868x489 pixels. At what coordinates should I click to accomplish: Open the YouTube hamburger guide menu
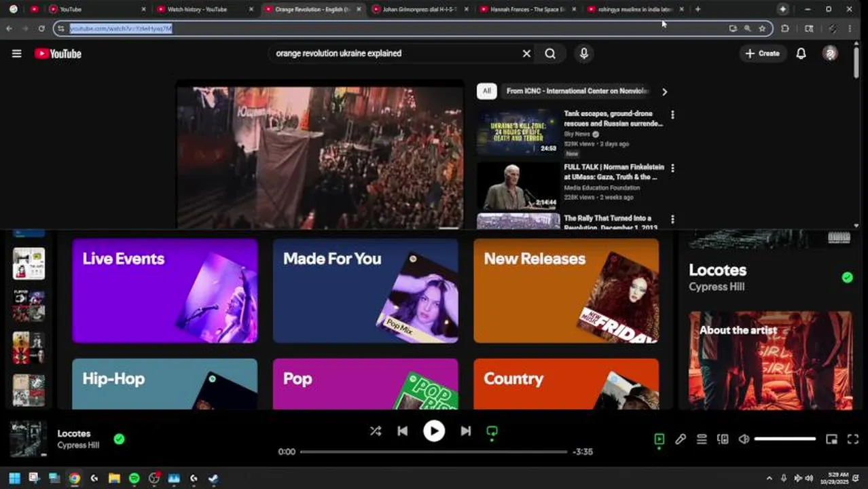coord(16,54)
